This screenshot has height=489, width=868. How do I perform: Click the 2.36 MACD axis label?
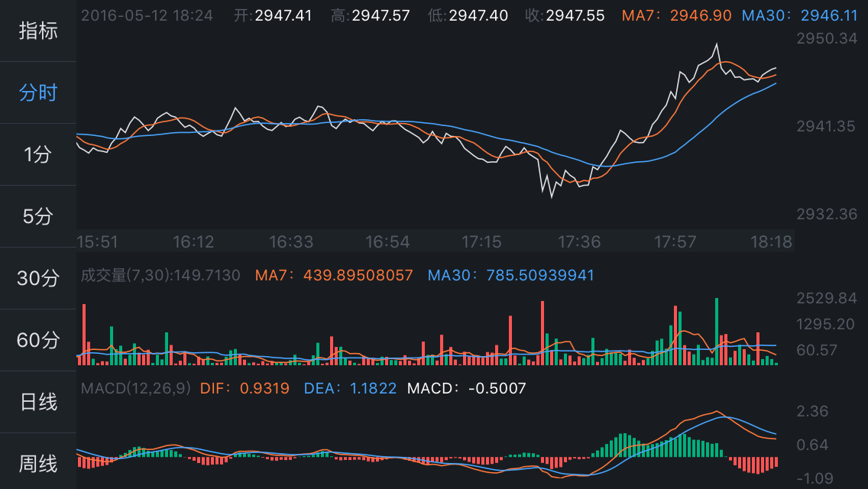click(x=812, y=412)
